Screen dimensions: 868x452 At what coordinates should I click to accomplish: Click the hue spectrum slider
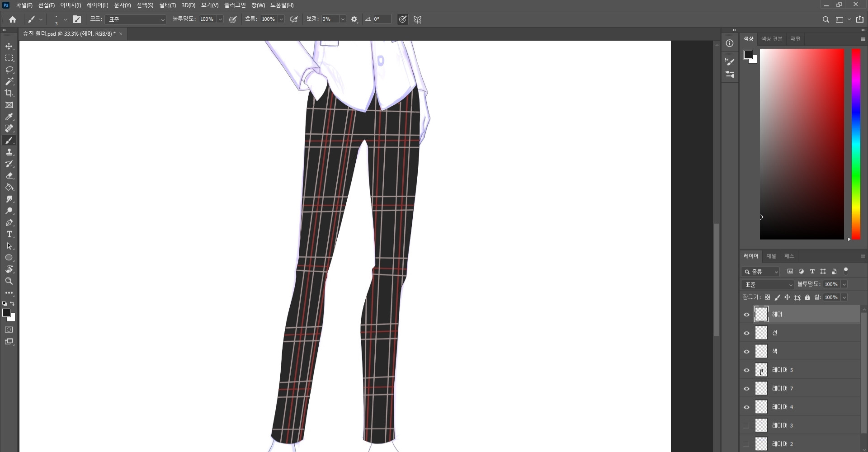click(856, 144)
